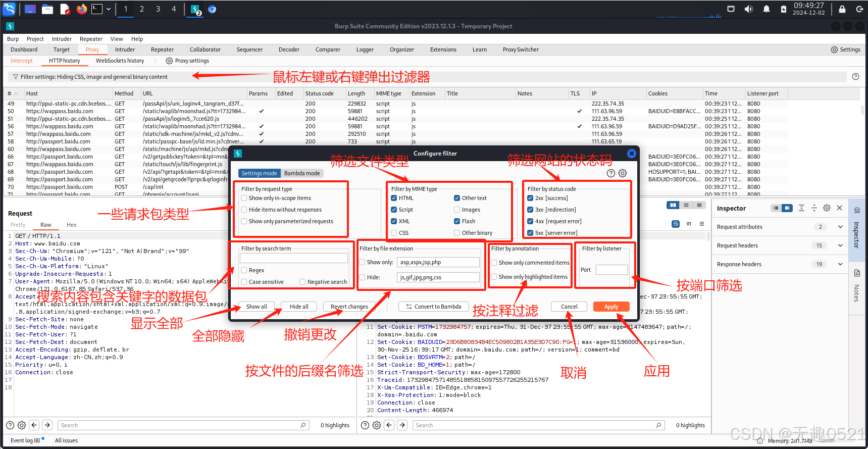Open the text editor panel icon

pos(65,9)
